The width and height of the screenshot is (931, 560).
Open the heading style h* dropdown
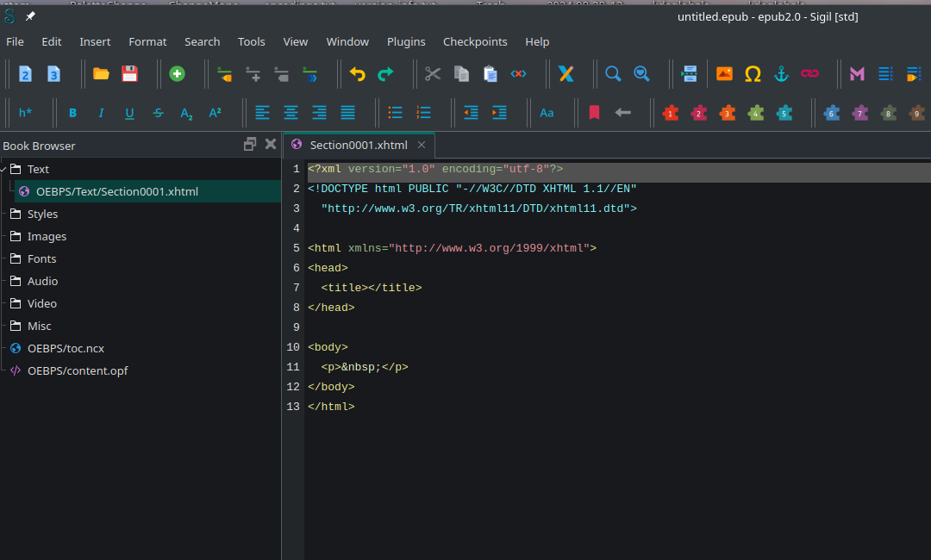[x=26, y=113]
